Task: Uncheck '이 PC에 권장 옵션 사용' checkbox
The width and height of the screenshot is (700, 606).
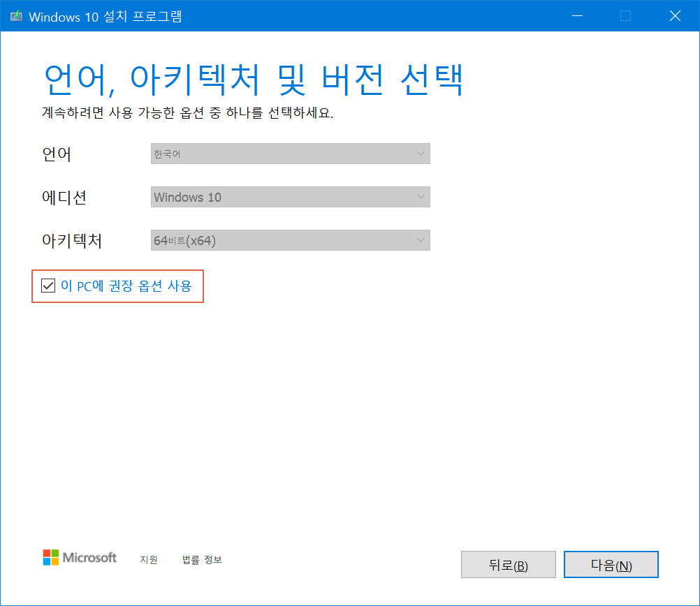Action: click(x=48, y=286)
